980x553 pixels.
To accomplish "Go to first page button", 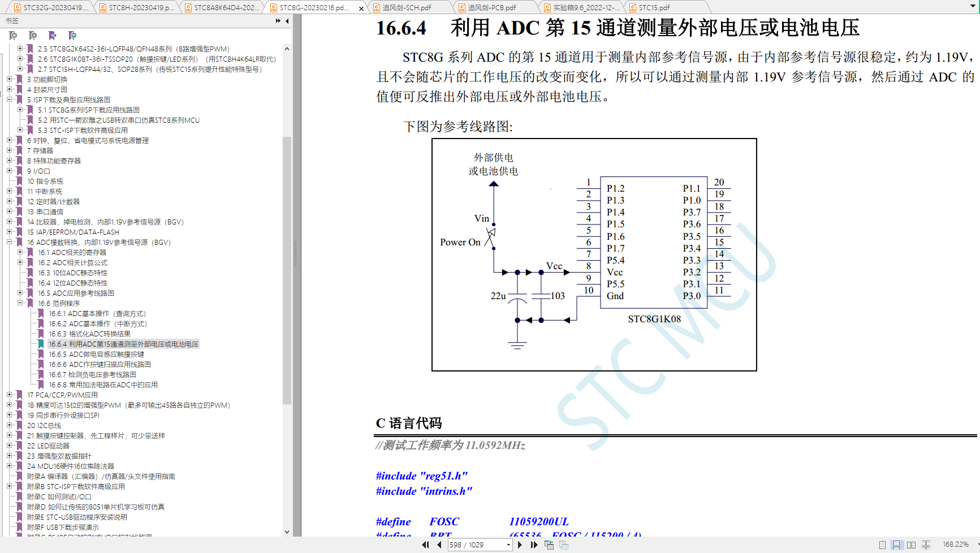I will tap(425, 545).
